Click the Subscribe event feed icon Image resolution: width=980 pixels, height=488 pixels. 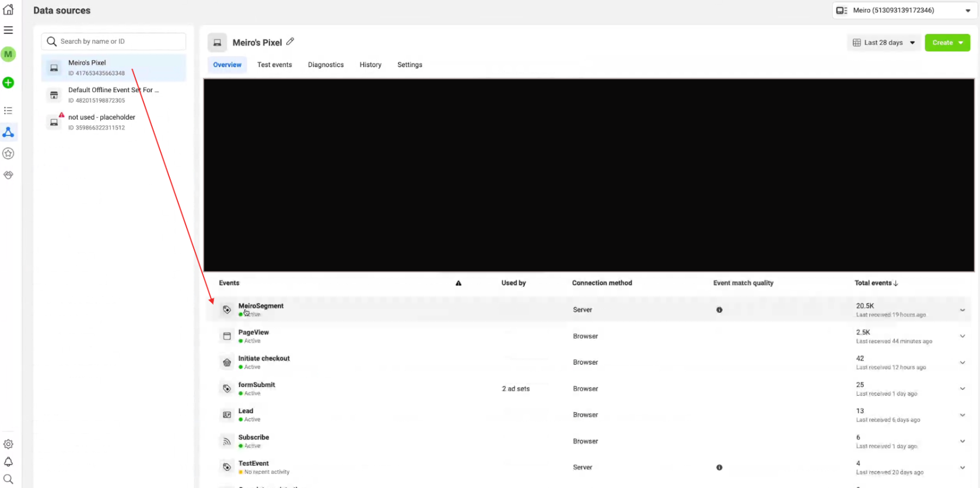point(227,441)
